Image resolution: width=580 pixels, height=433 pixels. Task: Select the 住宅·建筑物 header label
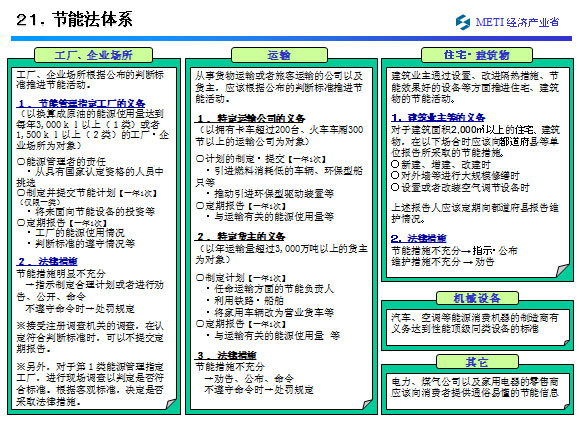(476, 55)
